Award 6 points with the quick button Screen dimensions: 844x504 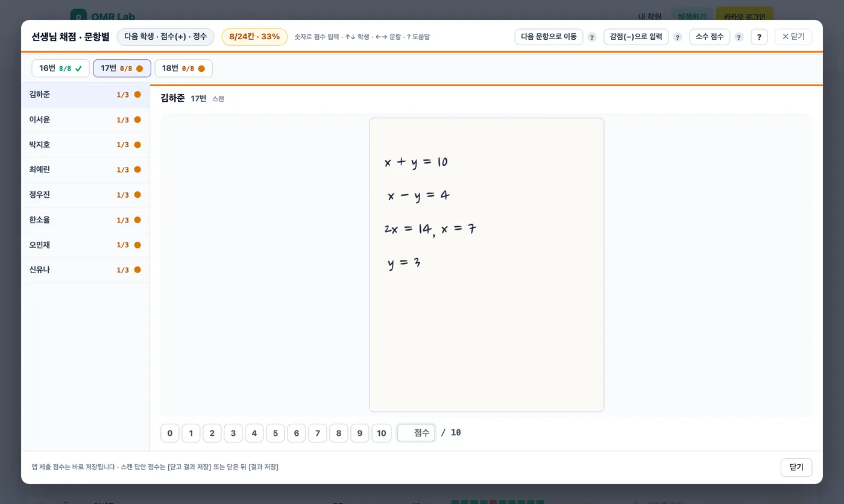[x=297, y=433]
